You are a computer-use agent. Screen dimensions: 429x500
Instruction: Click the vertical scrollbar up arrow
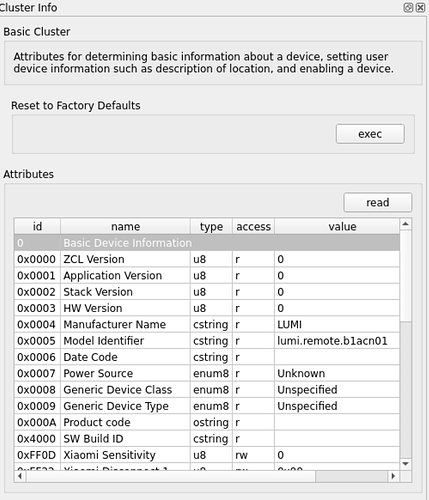click(x=405, y=224)
